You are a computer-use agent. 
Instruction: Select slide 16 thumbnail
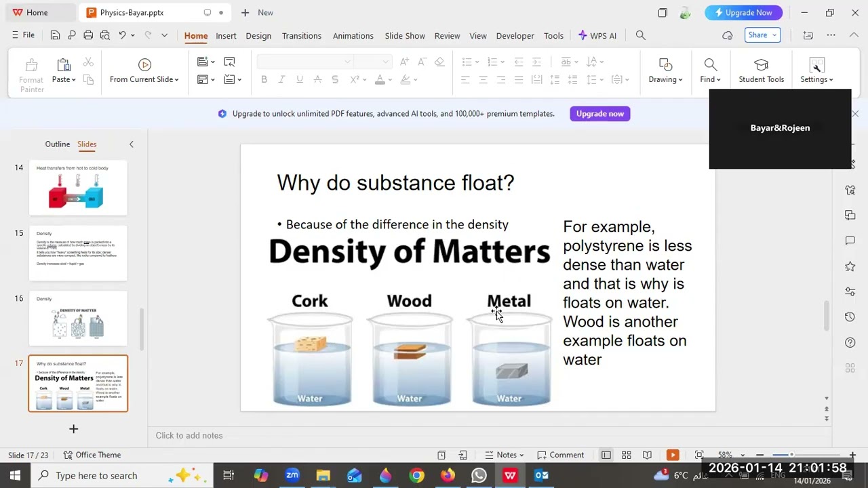click(x=78, y=319)
